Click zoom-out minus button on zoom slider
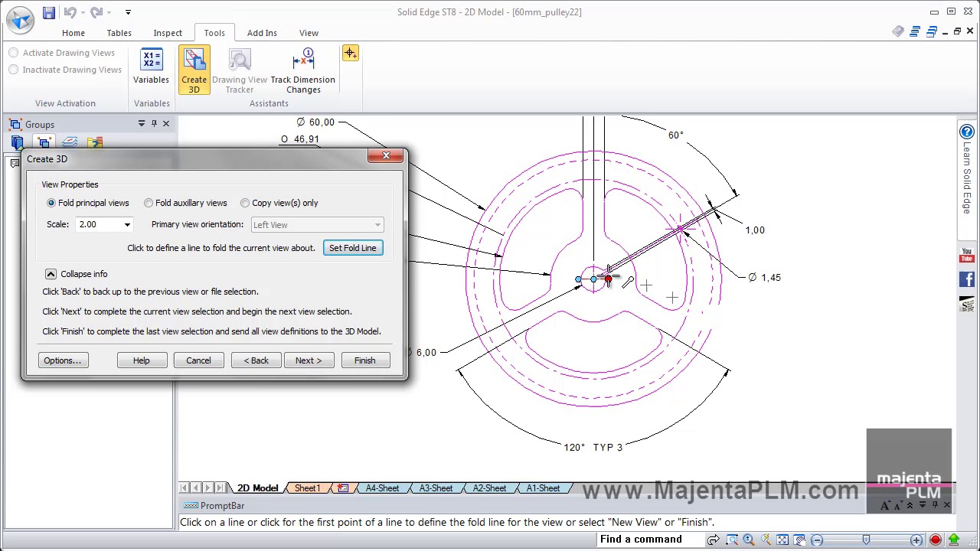Viewport: 980px width, 551px height. click(x=817, y=540)
